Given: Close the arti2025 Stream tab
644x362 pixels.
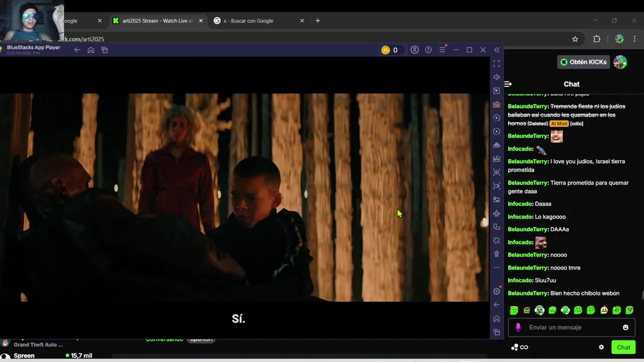Looking at the screenshot, I should 201,21.
